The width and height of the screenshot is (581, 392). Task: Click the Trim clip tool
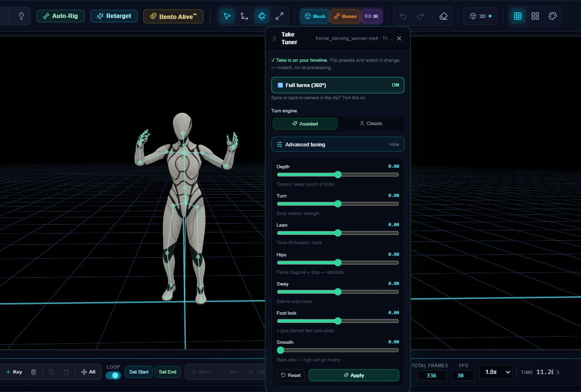pos(230,372)
